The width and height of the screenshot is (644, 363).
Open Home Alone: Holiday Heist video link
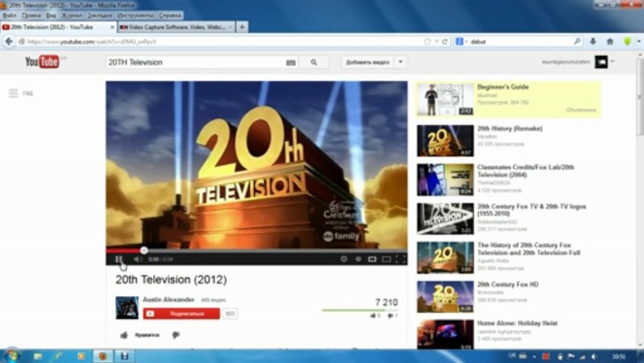[x=517, y=324]
